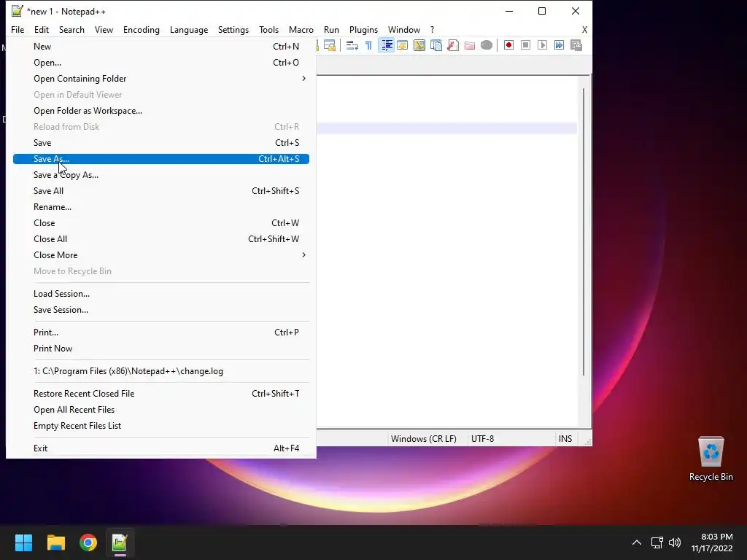Click the Folder as Workspace toolbar icon

coord(470,45)
